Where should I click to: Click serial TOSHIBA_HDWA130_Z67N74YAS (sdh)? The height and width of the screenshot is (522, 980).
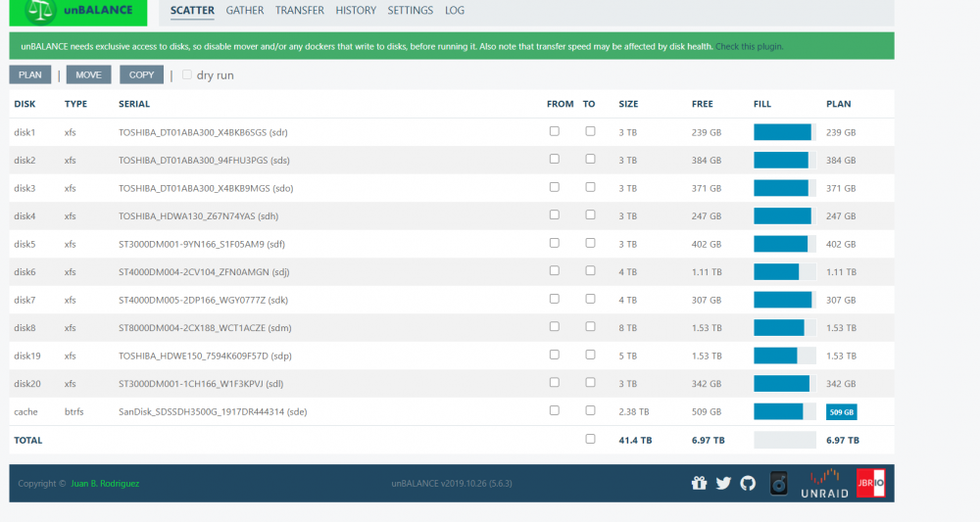(x=199, y=216)
